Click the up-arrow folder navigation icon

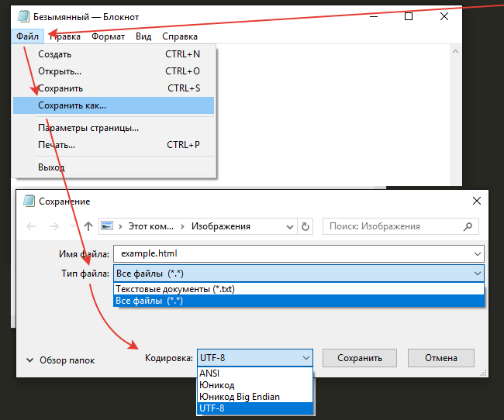point(88,226)
